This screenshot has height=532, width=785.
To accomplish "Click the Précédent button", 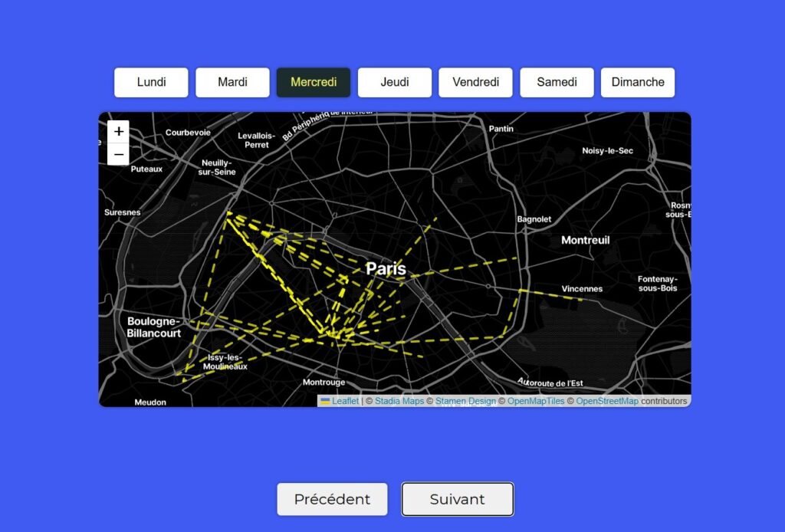I will (x=332, y=499).
